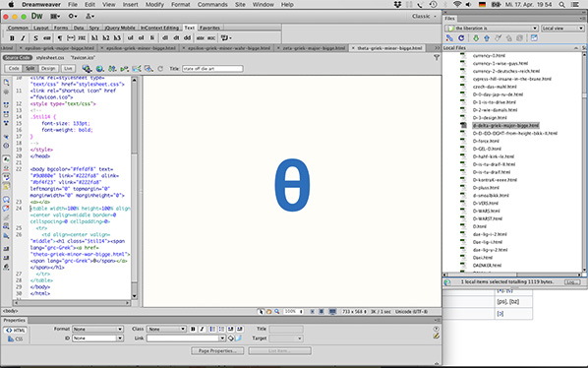The width and height of the screenshot is (588, 368).
Task: Insert Heading 3 via the h3 icon
Action: [117, 38]
